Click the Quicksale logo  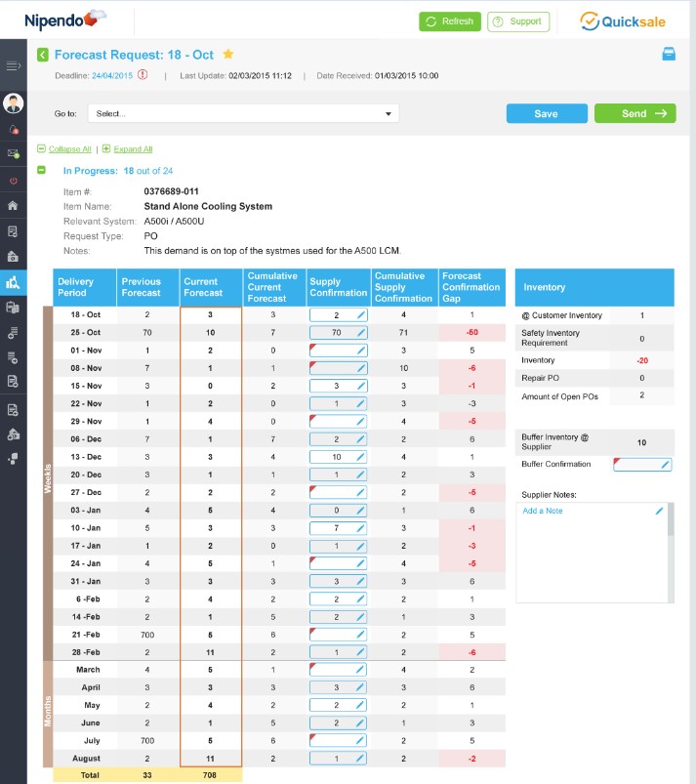click(x=623, y=21)
